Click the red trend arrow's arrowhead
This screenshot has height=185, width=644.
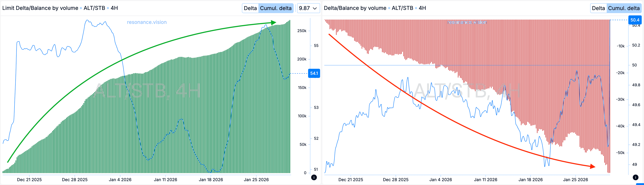click(592, 166)
